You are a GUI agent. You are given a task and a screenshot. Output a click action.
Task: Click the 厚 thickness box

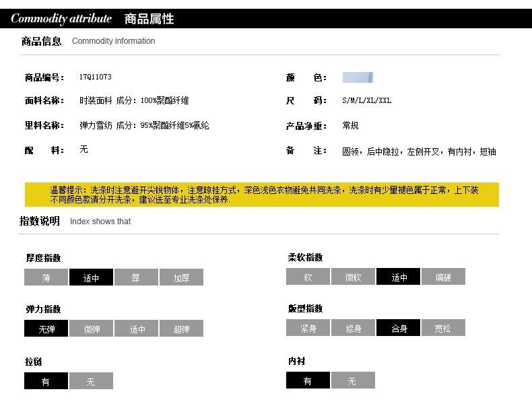(x=136, y=277)
